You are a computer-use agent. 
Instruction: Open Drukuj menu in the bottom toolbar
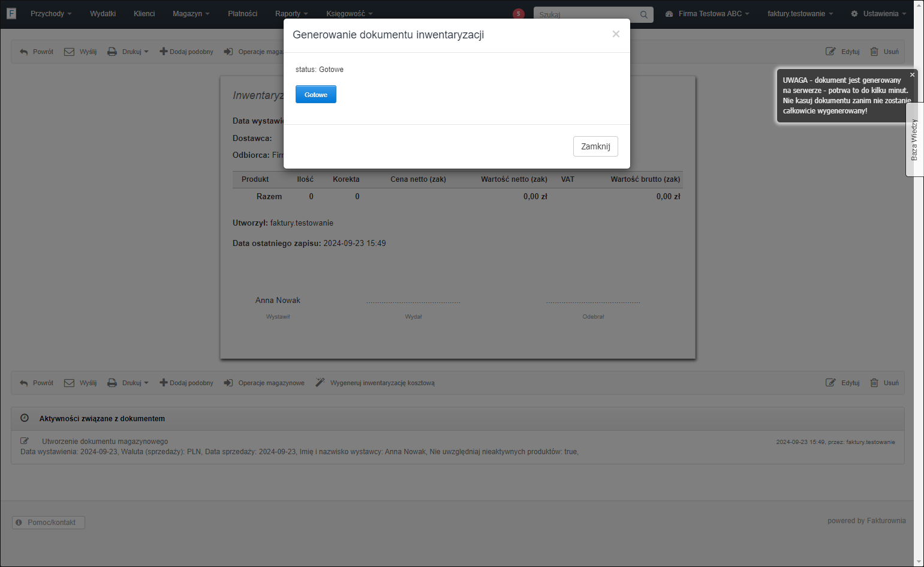[x=128, y=383]
